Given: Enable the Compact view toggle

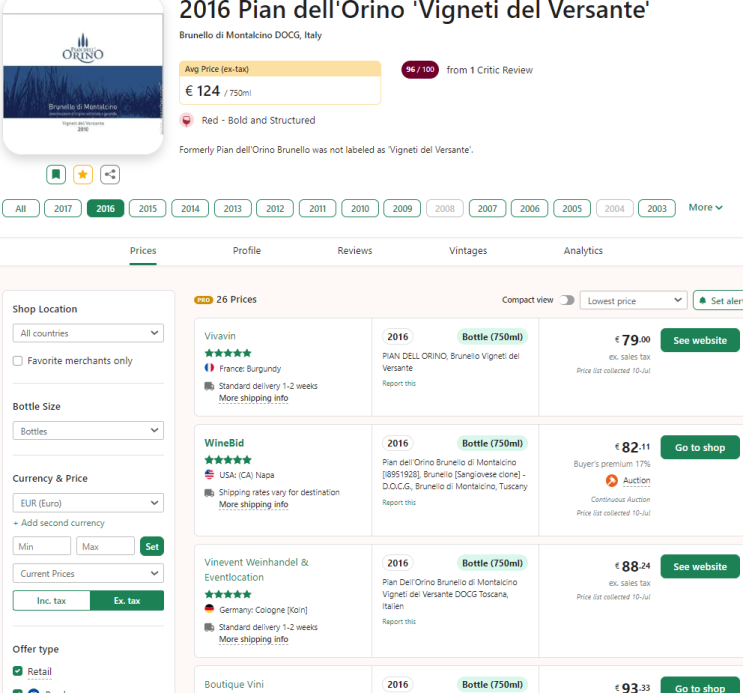Looking at the screenshot, I should 567,300.
